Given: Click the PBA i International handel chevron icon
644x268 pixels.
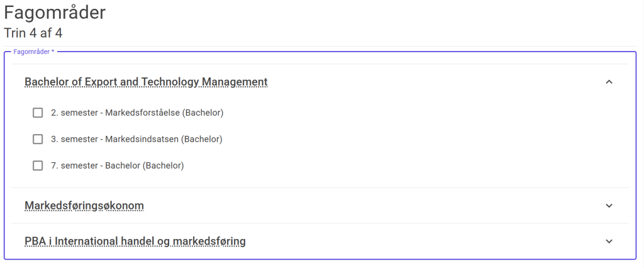Looking at the screenshot, I should (x=608, y=241).
